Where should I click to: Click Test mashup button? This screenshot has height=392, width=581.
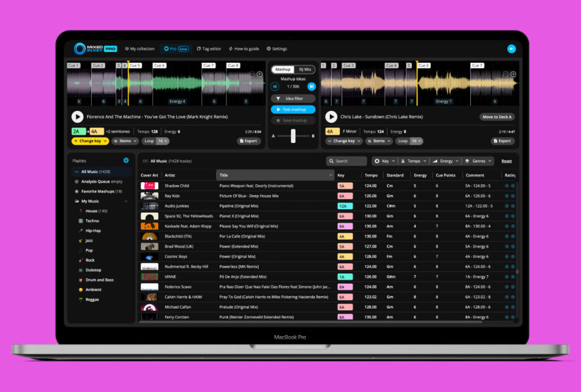293,109
